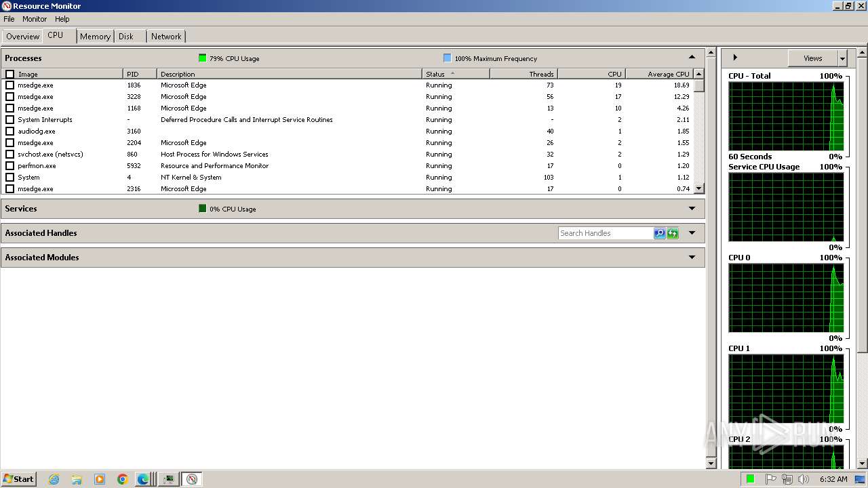Select the msedge.exe PID 2316 row
Screen dimensions: 868x488
click(348, 189)
